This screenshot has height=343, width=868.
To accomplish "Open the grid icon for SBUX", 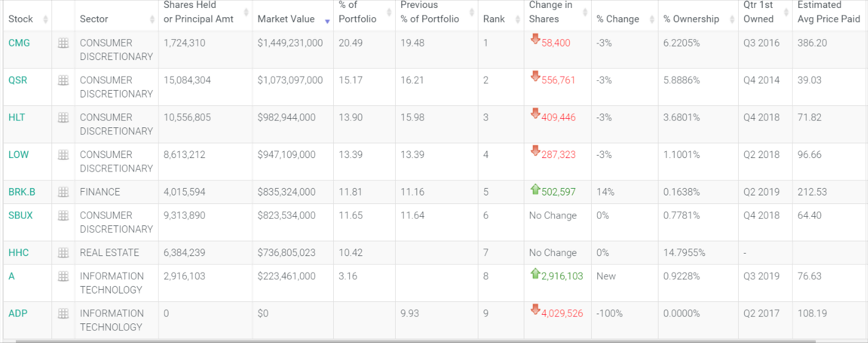I will [63, 216].
